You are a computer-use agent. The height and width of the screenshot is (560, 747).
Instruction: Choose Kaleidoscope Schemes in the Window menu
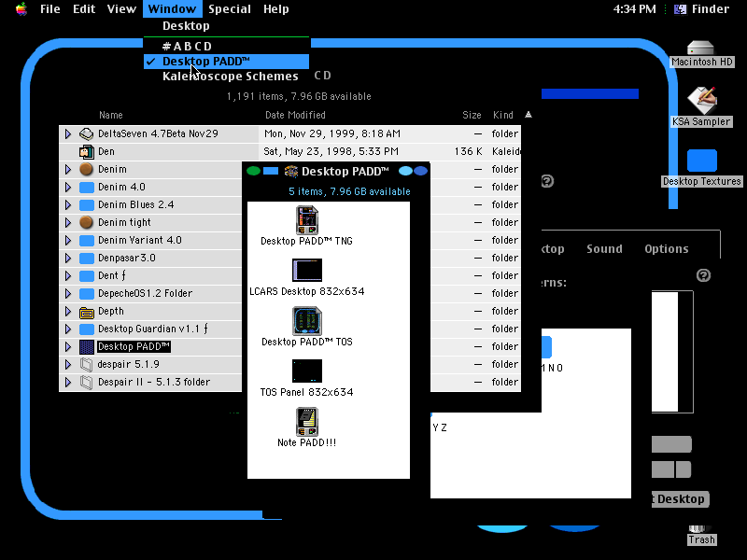pyautogui.click(x=226, y=77)
